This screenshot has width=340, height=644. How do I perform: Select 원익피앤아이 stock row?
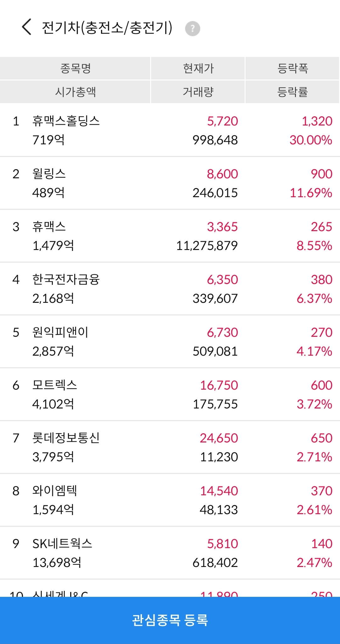(170, 341)
